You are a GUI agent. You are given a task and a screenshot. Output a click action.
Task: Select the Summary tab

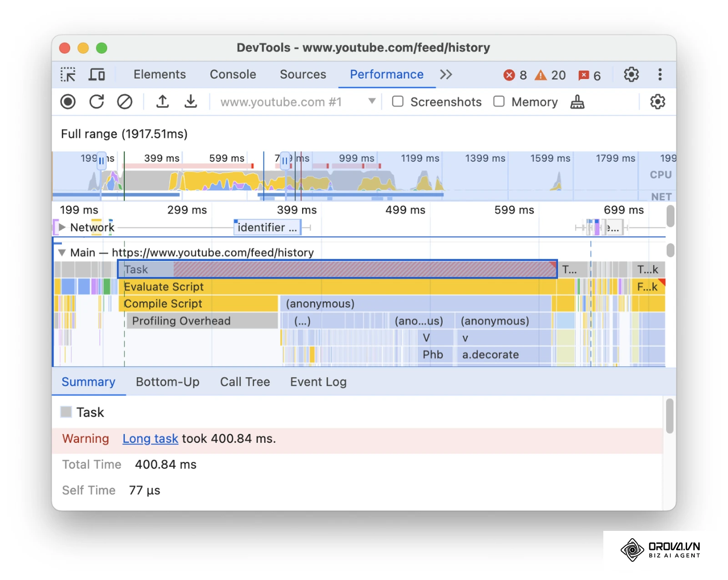pos(88,382)
